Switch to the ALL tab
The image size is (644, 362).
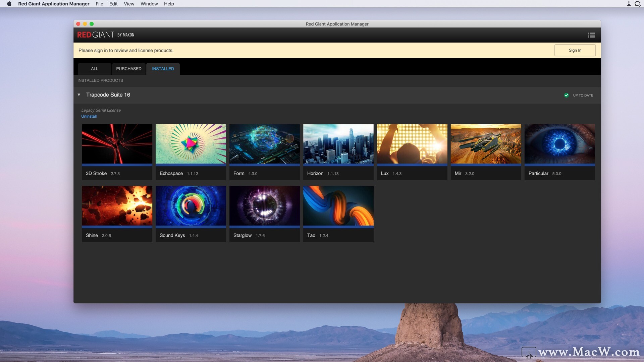[x=95, y=69]
